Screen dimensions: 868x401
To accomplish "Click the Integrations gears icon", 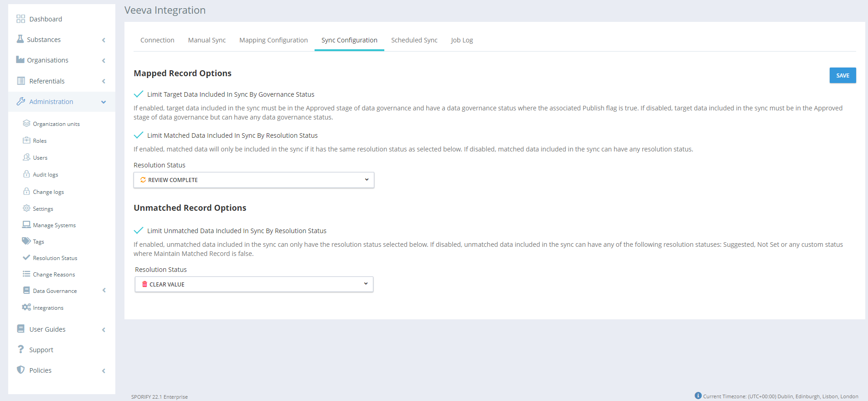I will [x=26, y=307].
